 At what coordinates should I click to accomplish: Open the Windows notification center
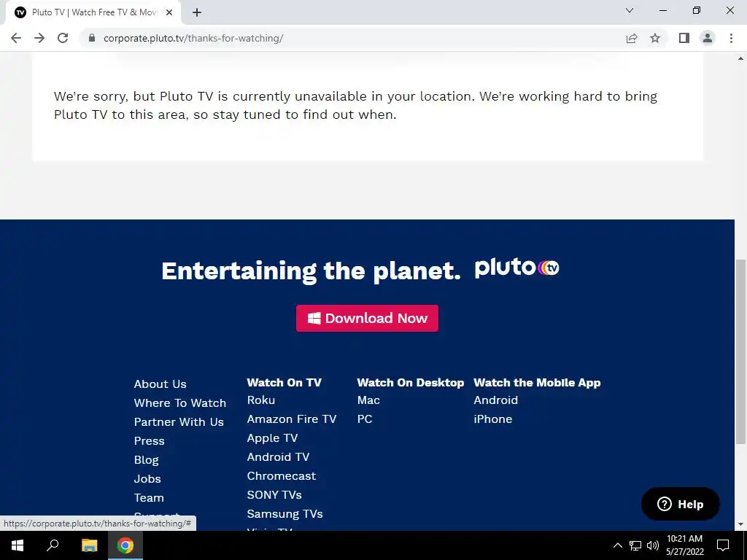pyautogui.click(x=723, y=545)
